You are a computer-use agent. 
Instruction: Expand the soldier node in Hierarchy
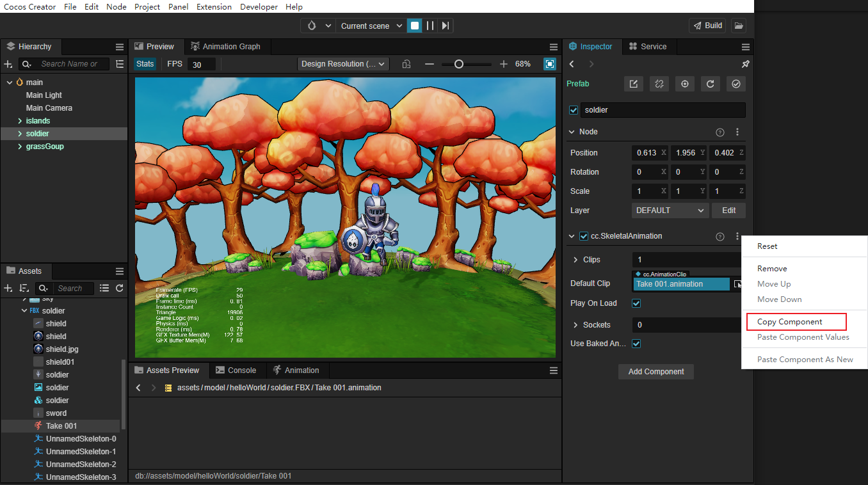[20, 134]
